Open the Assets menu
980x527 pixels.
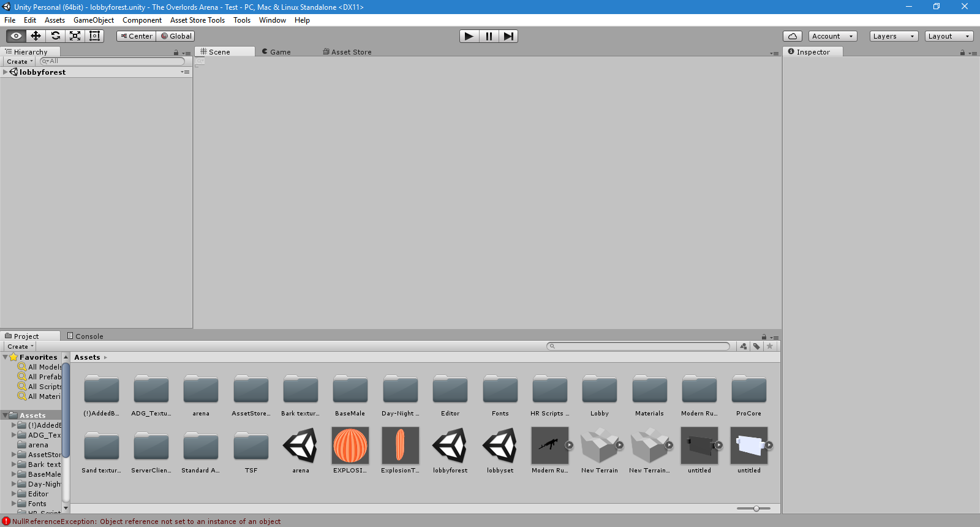pyautogui.click(x=55, y=20)
